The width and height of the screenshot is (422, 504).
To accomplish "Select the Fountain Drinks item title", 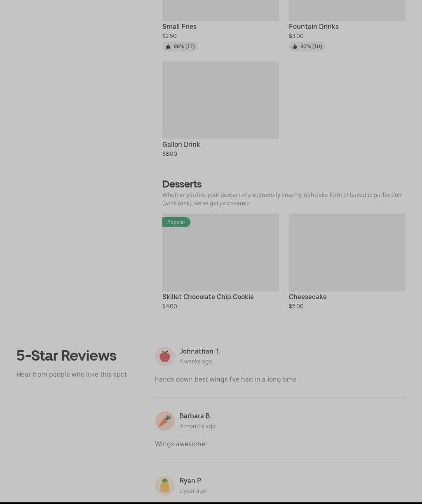I will [314, 26].
